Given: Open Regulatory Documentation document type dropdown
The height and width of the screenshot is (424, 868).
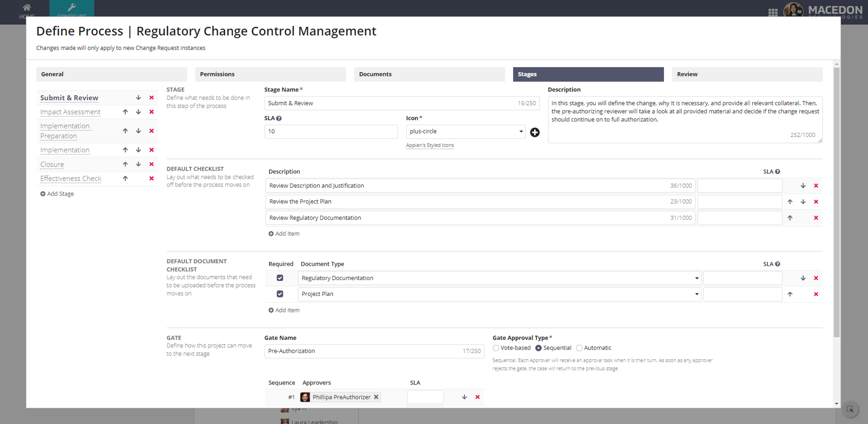Looking at the screenshot, I should coord(500,278).
